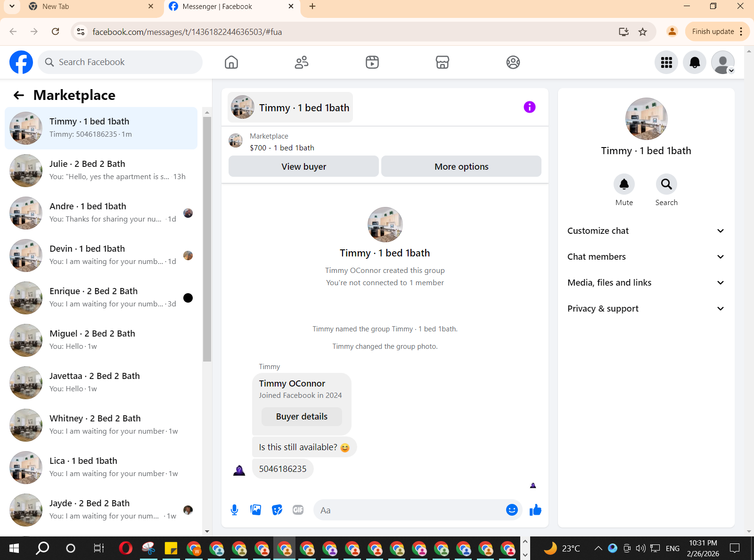Open the Opera browser taskbar icon
Image resolution: width=754 pixels, height=560 pixels.
click(x=126, y=548)
